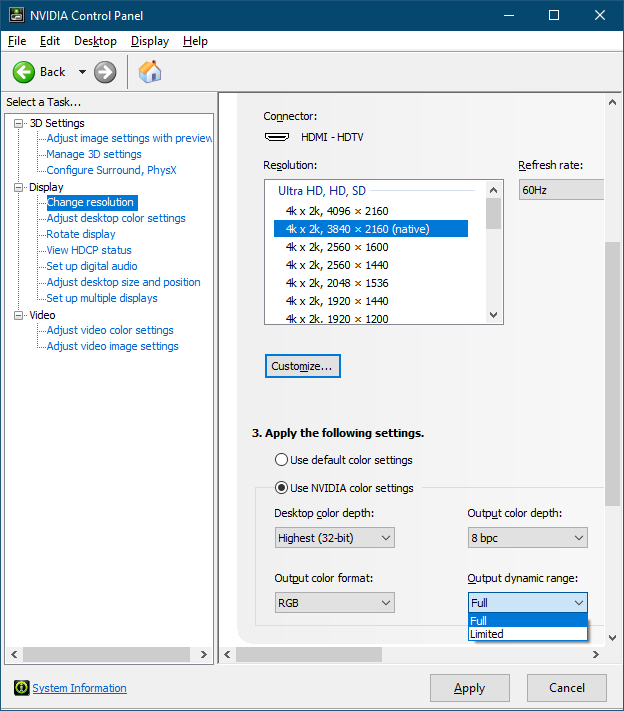The width and height of the screenshot is (624, 711).
Task: Click resolution list scroll up arrow
Action: (494, 190)
